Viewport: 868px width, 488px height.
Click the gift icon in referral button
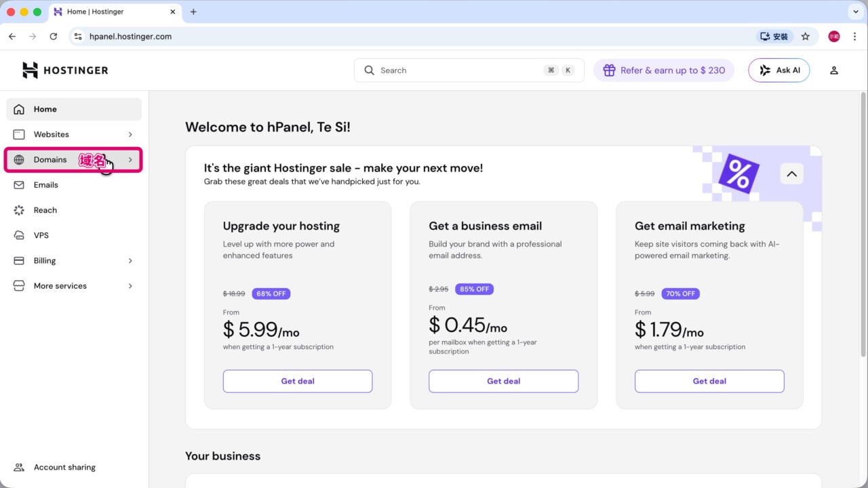pos(609,70)
